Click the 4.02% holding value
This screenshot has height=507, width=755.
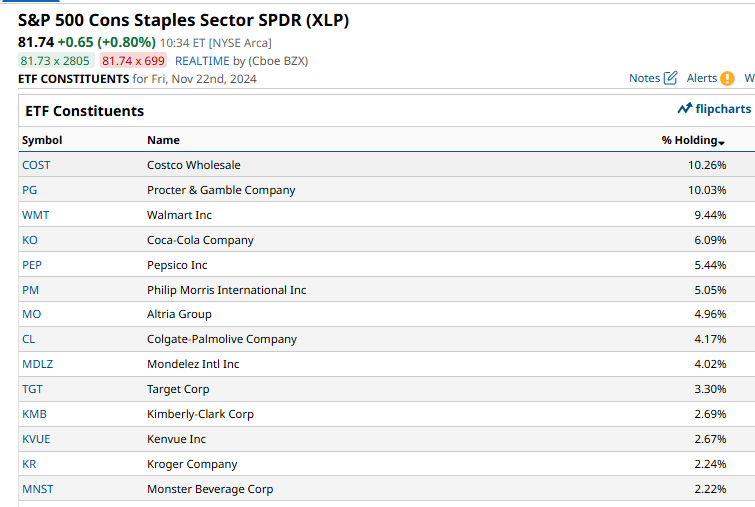710,364
